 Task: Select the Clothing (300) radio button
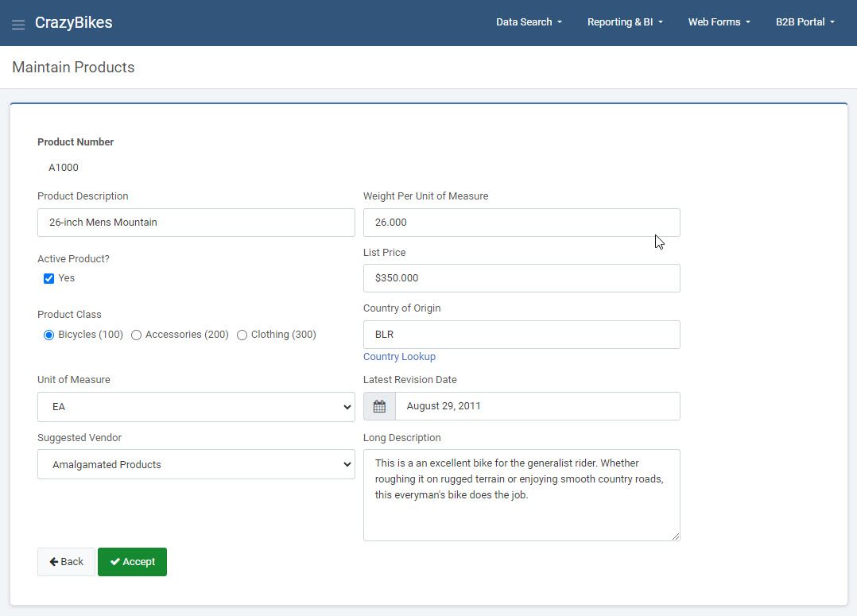coord(242,335)
